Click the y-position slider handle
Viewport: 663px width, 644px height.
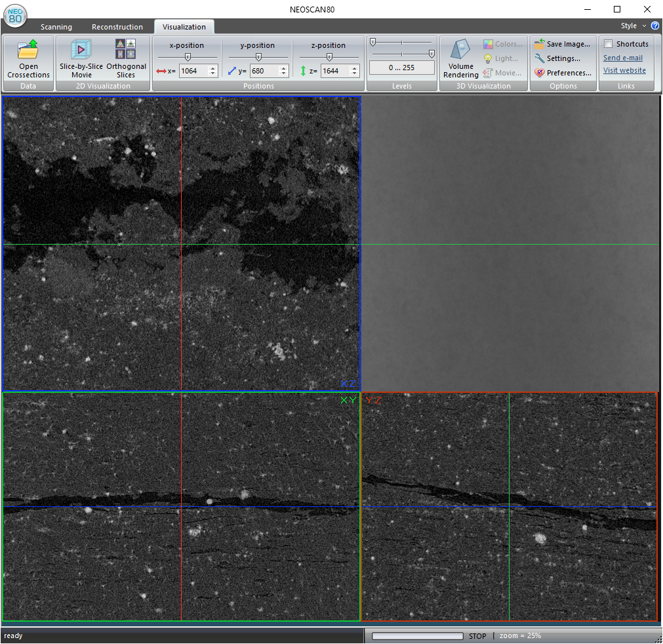(258, 57)
